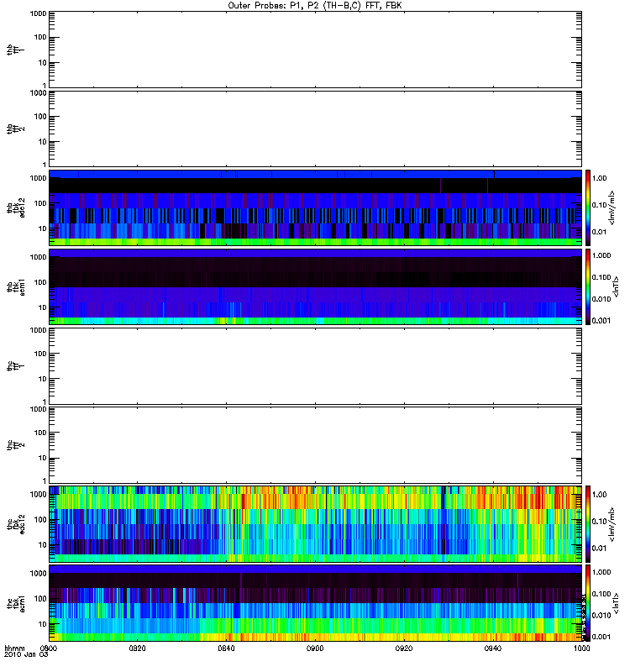Click the 0.01 tick on thb edc12 color bar
The width and height of the screenshot is (630, 672).
(599, 233)
